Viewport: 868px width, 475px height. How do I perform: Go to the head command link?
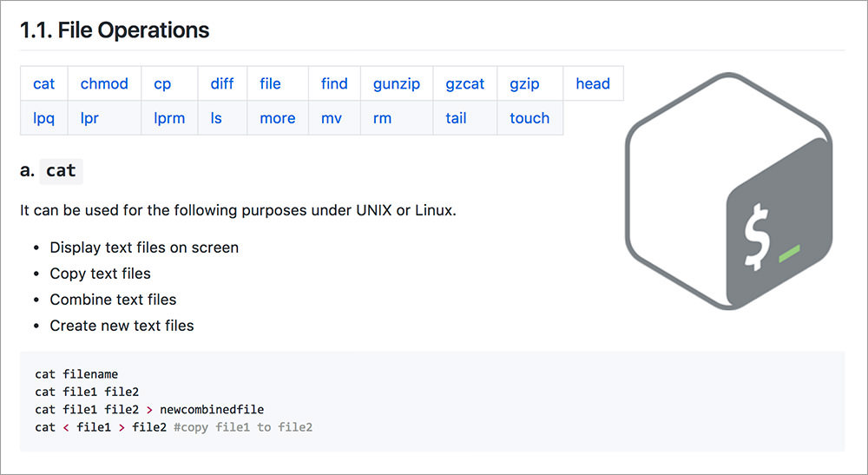tap(593, 84)
